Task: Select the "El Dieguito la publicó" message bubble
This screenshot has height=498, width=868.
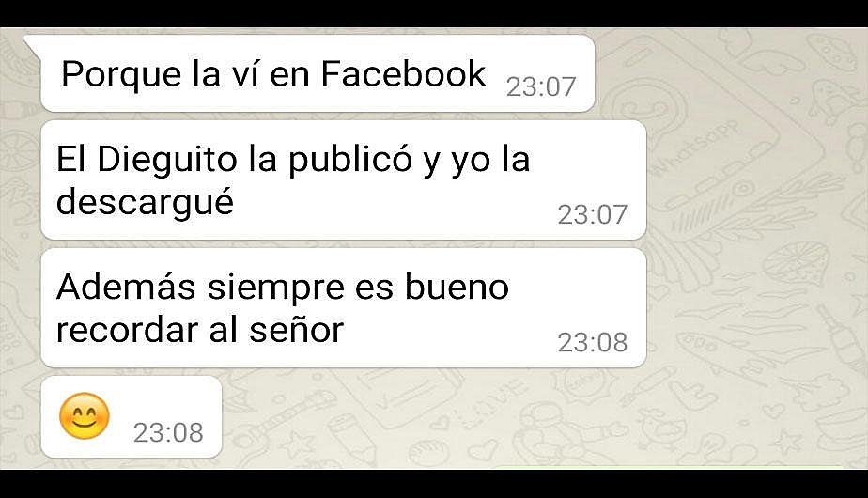Action: (344, 180)
